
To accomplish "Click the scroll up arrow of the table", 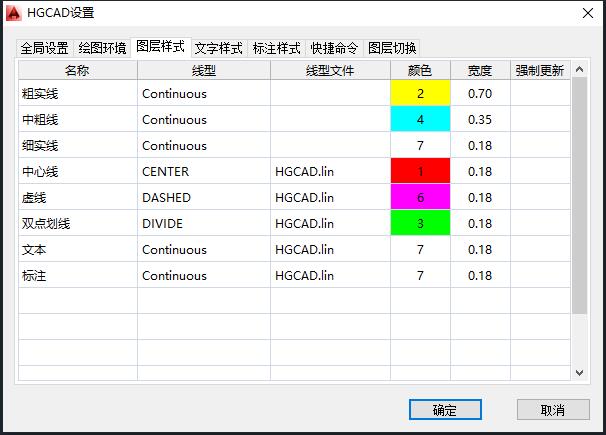I will tap(579, 69).
